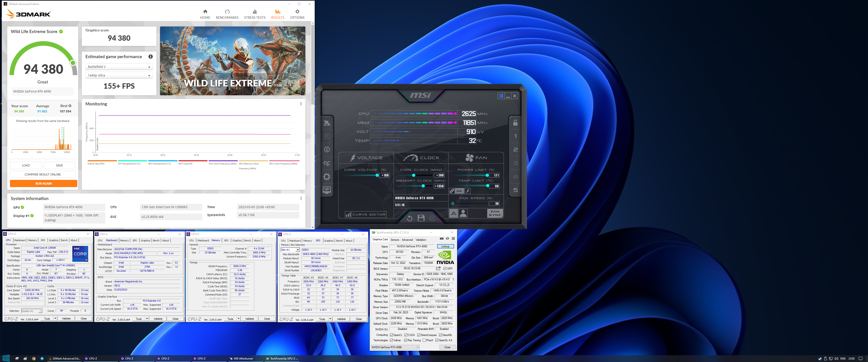The width and height of the screenshot is (868, 362).
Task: Select user-defined fan control icon
Action: pos(463,213)
